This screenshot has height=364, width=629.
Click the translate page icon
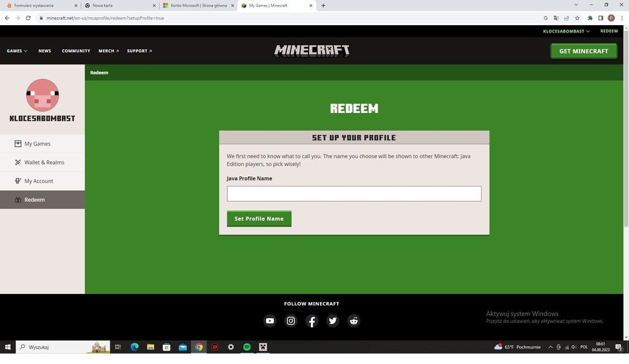pyautogui.click(x=556, y=18)
